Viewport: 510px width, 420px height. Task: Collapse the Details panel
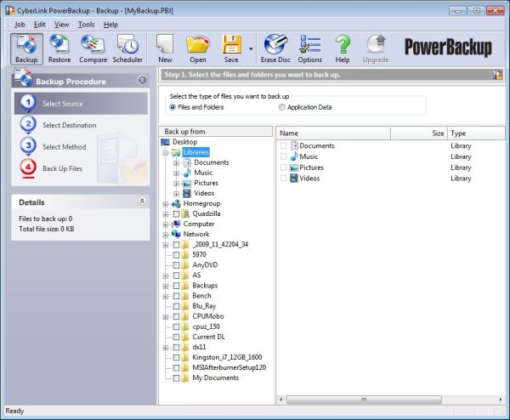tap(142, 201)
